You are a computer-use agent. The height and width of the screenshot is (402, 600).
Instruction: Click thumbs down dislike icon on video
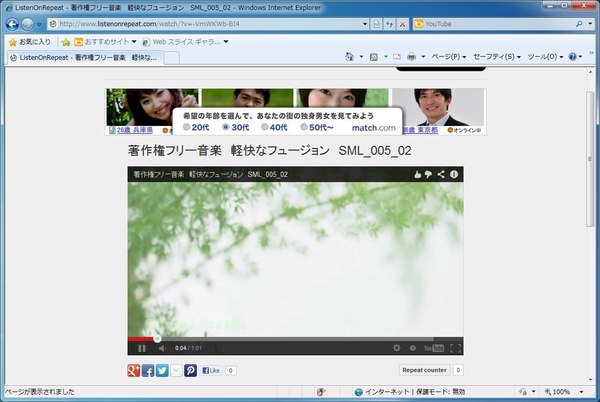(x=429, y=174)
